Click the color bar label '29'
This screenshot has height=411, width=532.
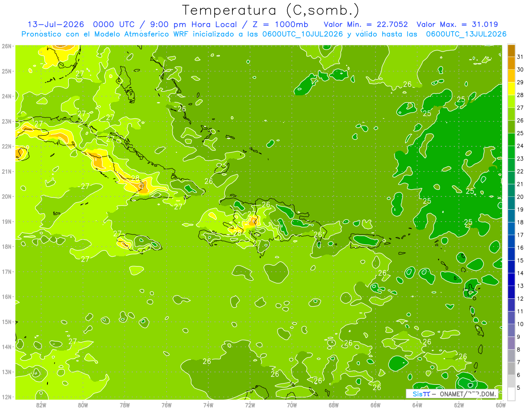(x=520, y=82)
